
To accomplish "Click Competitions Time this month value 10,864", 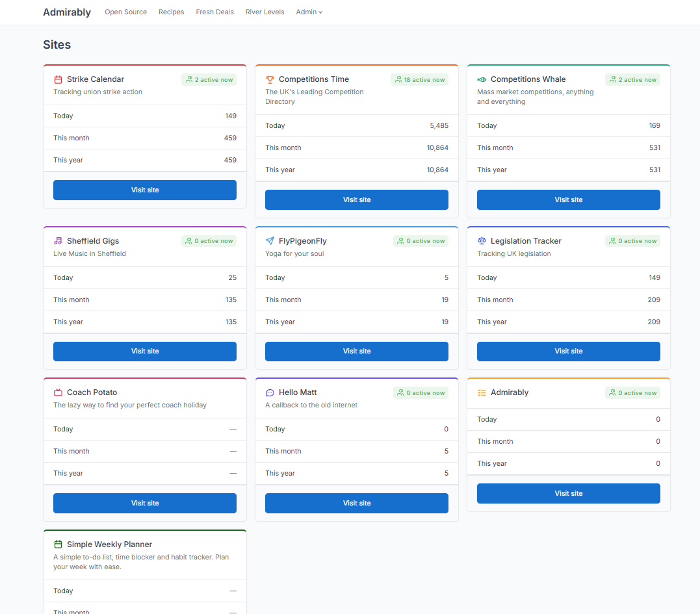I will pyautogui.click(x=437, y=147).
